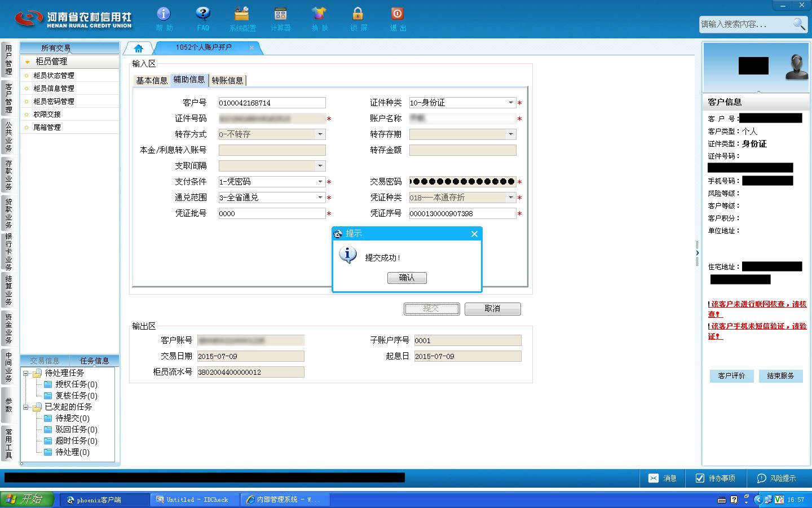This screenshot has width=812, height=508.
Task: Click the 取消 cancel button
Action: 492,309
